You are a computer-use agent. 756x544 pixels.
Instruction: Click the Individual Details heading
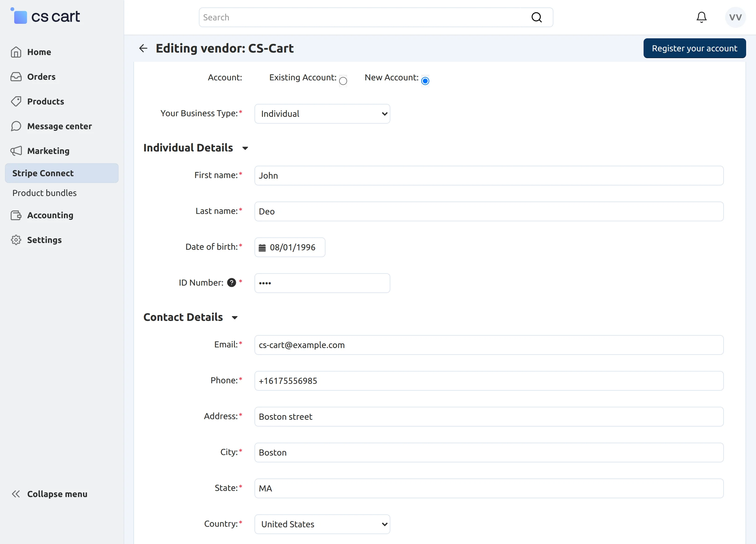[x=188, y=148]
